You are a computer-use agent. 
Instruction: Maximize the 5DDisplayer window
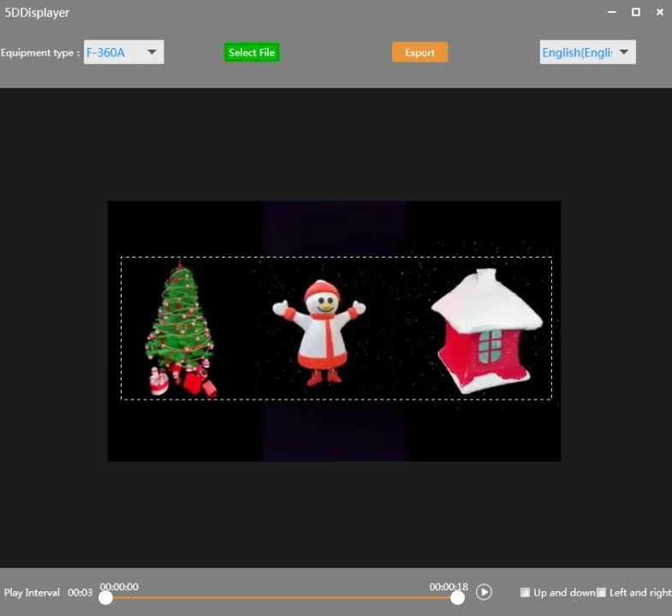click(x=635, y=12)
